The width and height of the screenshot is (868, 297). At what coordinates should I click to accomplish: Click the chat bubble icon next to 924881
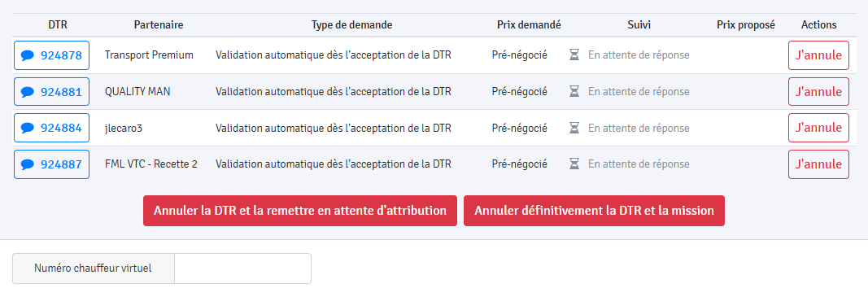click(28, 92)
